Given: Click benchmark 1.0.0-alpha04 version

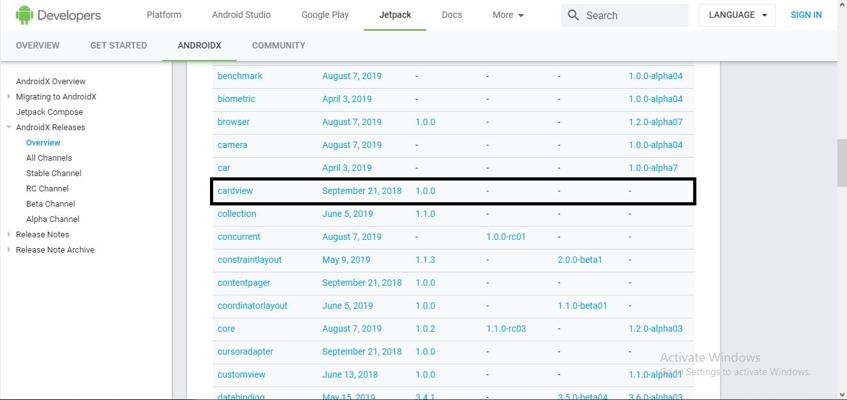Looking at the screenshot, I should [x=655, y=76].
